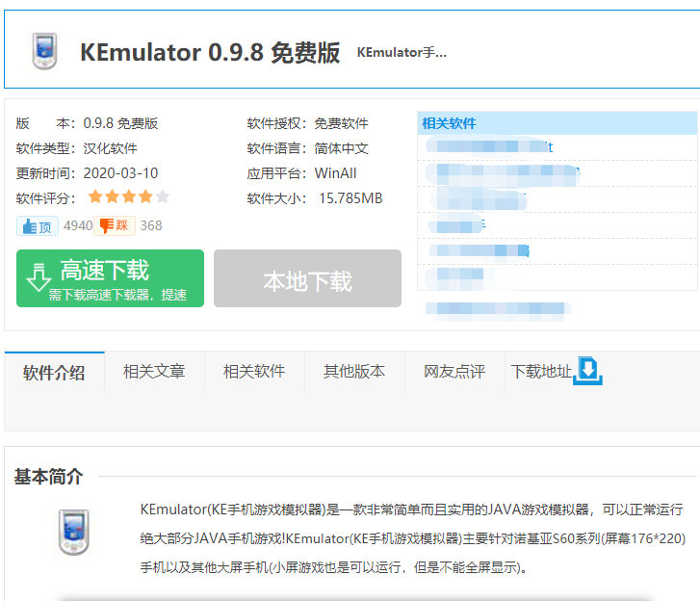Image resolution: width=700 pixels, height=601 pixels.
Task: Click the version value 0.9.8 免费版
Action: 120,123
